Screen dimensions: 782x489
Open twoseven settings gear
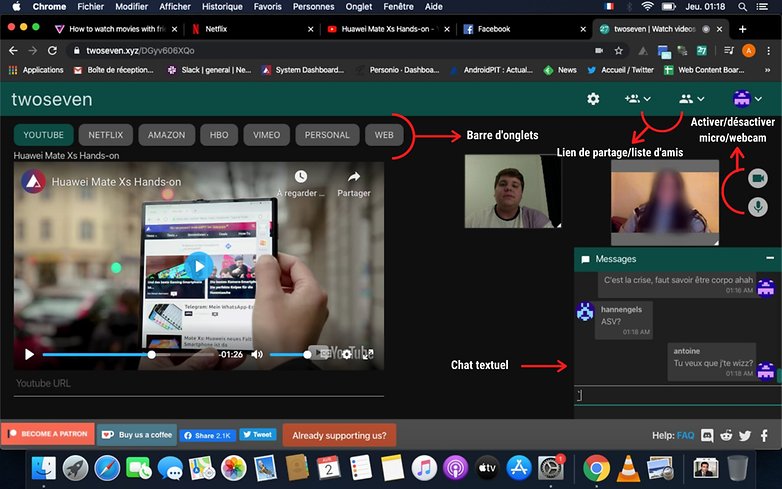pos(593,99)
